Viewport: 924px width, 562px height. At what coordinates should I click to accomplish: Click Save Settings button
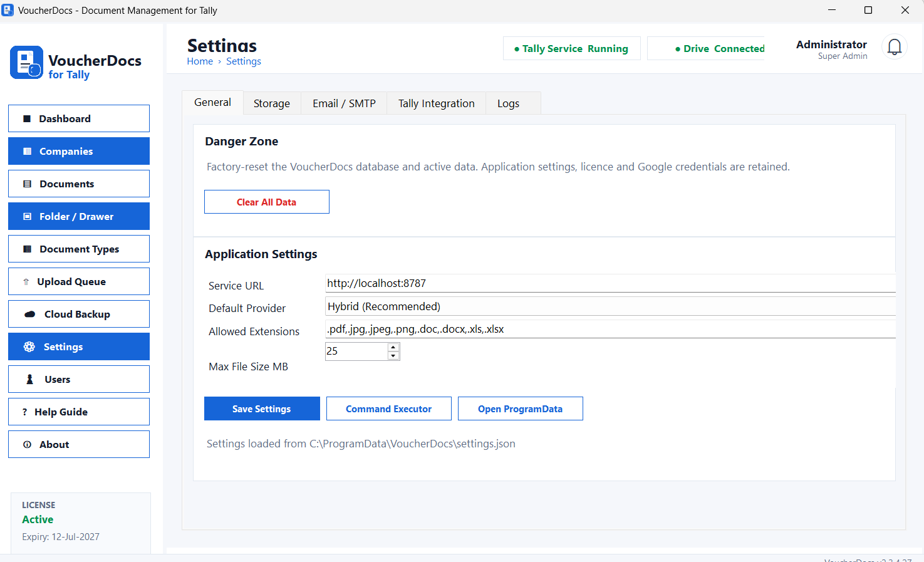coord(262,408)
